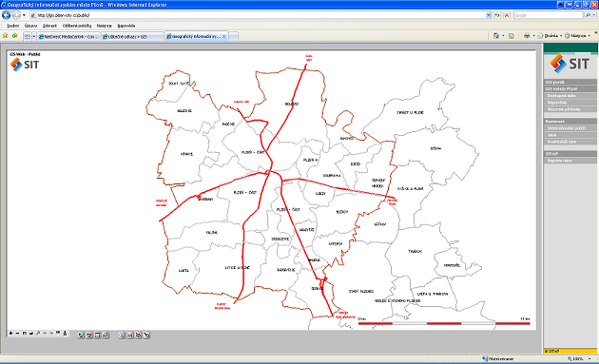Image resolution: width=599 pixels, height=364 pixels.
Task: Open the Nástroje toolbar dropdown on right
Action: click(x=578, y=35)
